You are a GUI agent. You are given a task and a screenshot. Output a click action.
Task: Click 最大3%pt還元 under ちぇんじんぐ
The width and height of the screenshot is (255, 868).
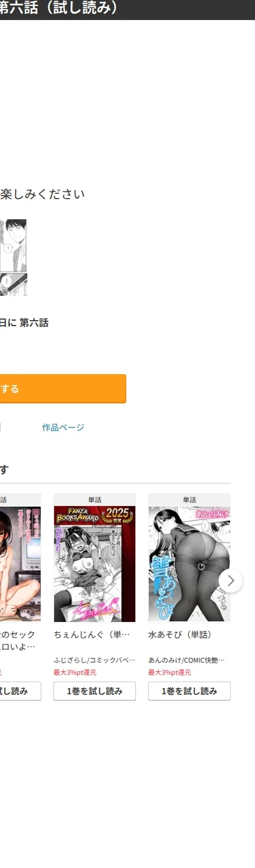(x=75, y=672)
